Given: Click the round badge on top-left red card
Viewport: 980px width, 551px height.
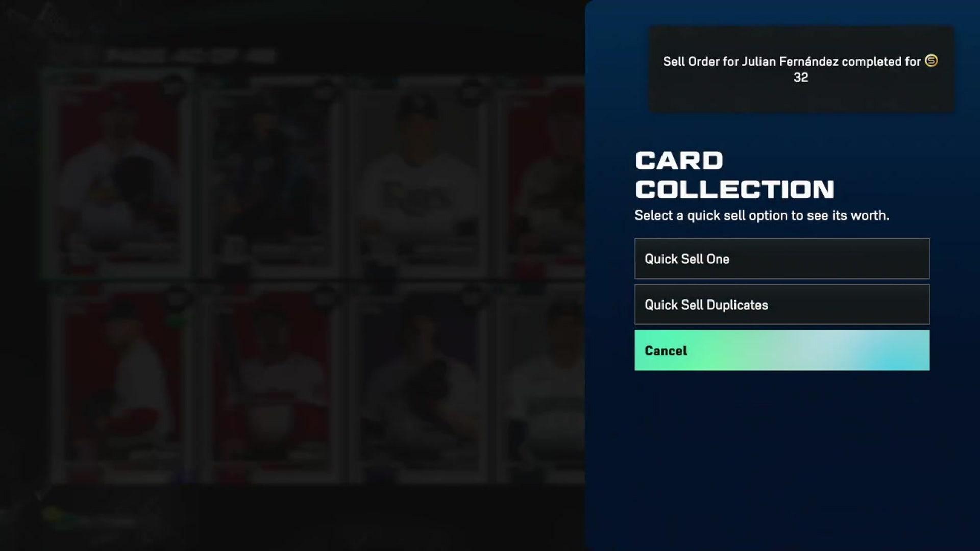Looking at the screenshot, I should coord(173,88).
